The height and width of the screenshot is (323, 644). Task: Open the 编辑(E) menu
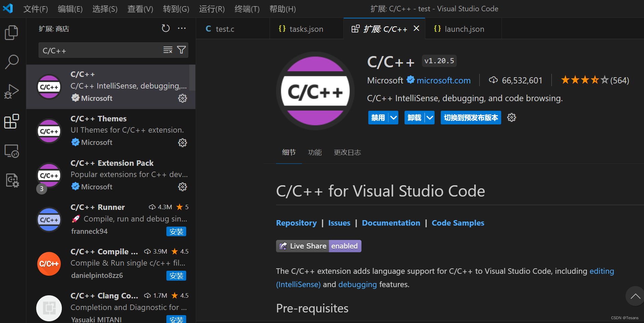pyautogui.click(x=70, y=9)
